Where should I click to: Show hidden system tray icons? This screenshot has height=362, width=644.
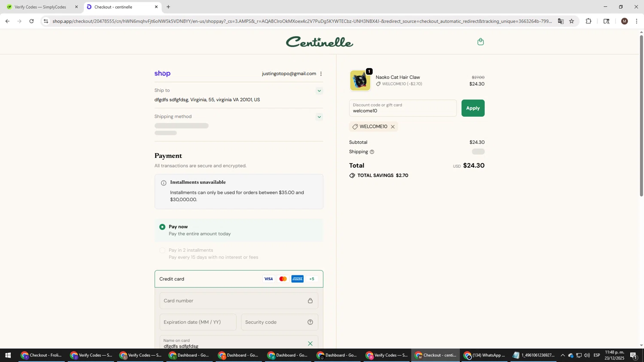tap(562, 356)
